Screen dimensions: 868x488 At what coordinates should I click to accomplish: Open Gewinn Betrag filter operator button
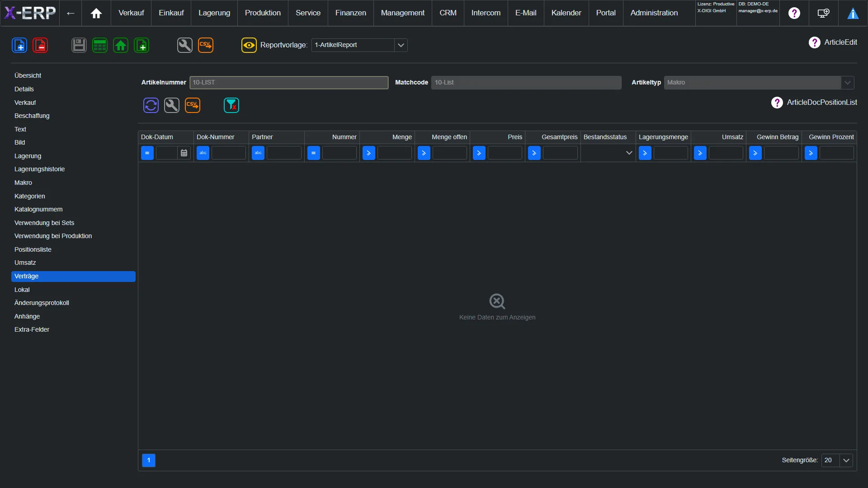[755, 153]
